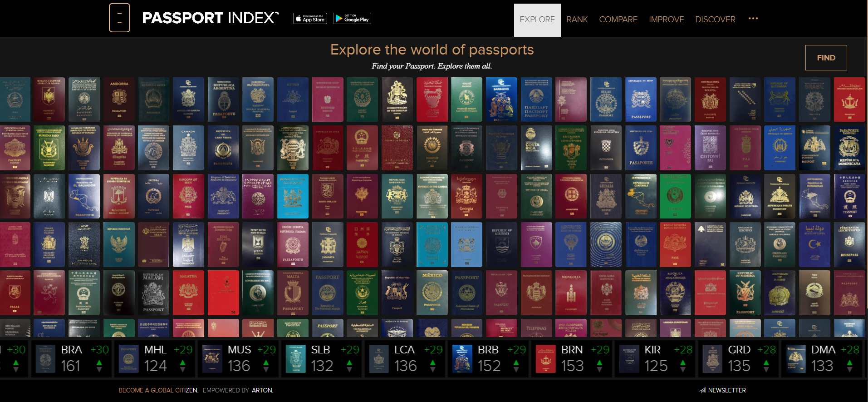
Task: Pick the Belize passport cover
Action: 606,99
